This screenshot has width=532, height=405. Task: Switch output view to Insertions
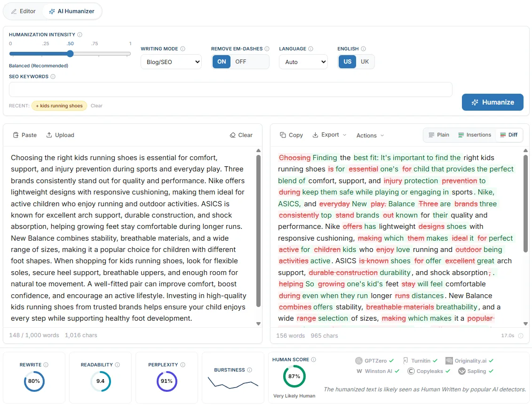click(474, 135)
